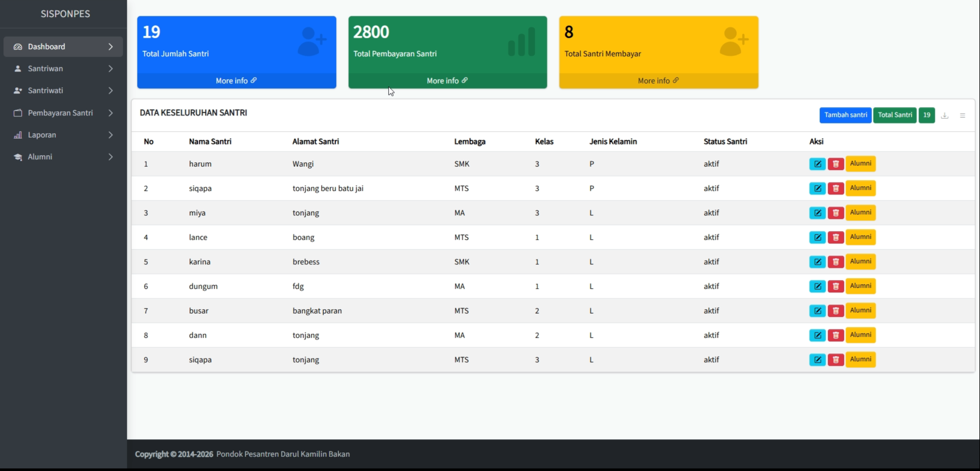Click the DATA KESELURUHAN SANTRI heading
980x471 pixels.
click(194, 113)
